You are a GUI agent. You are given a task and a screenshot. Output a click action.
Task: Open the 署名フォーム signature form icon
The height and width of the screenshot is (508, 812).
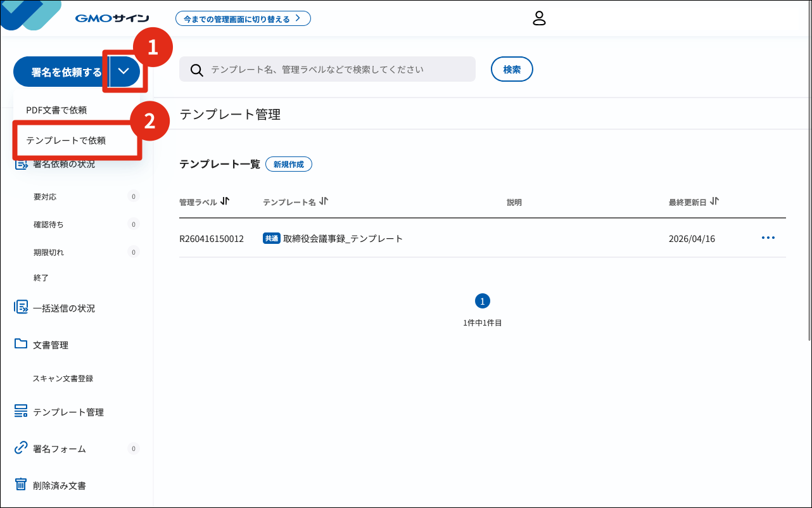[20, 448]
